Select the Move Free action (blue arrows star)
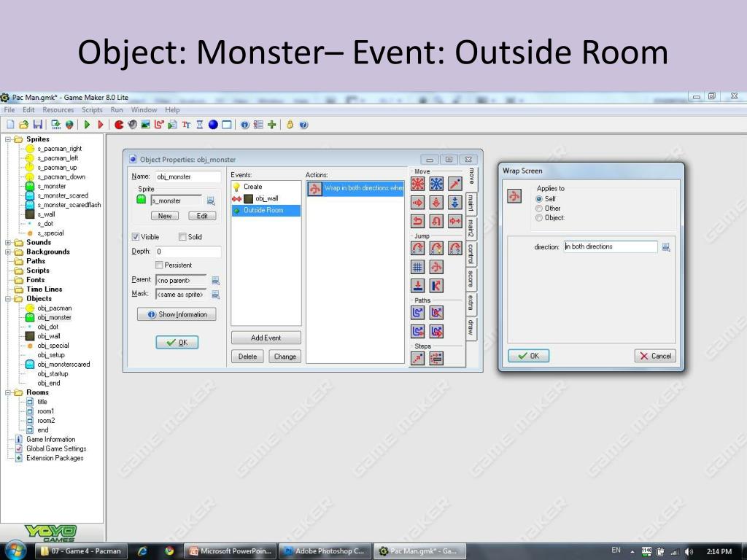This screenshot has width=747, height=560. (x=436, y=184)
